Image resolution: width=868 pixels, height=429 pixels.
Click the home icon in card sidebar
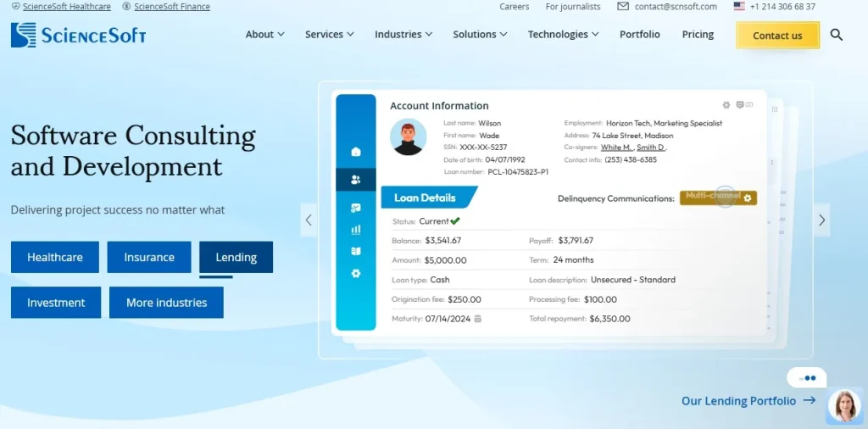coord(356,151)
